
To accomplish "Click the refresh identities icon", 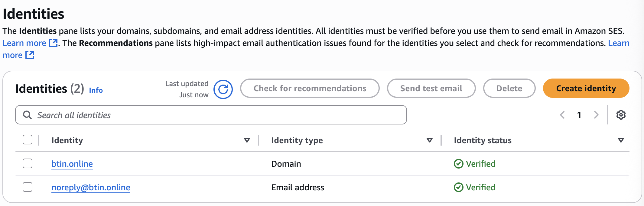I will 223,89.
